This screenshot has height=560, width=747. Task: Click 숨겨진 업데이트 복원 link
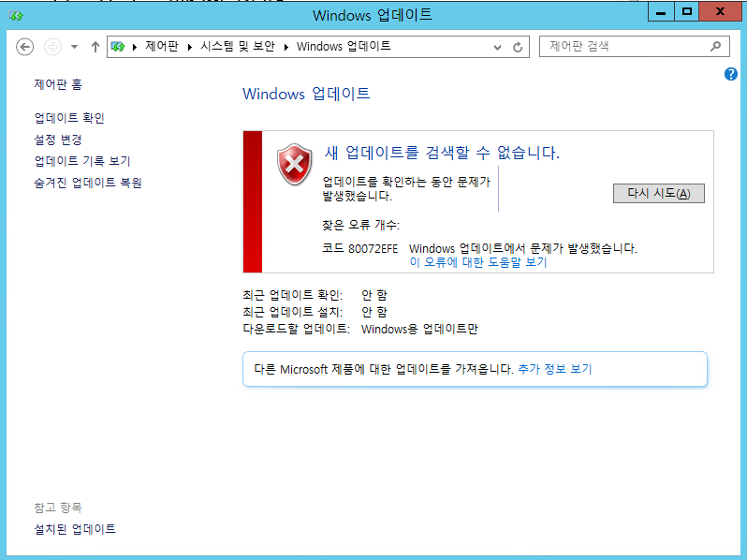click(x=88, y=183)
